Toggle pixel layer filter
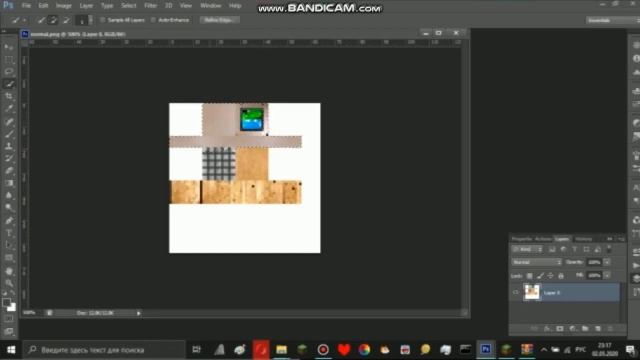The width and height of the screenshot is (640, 360). (x=552, y=249)
